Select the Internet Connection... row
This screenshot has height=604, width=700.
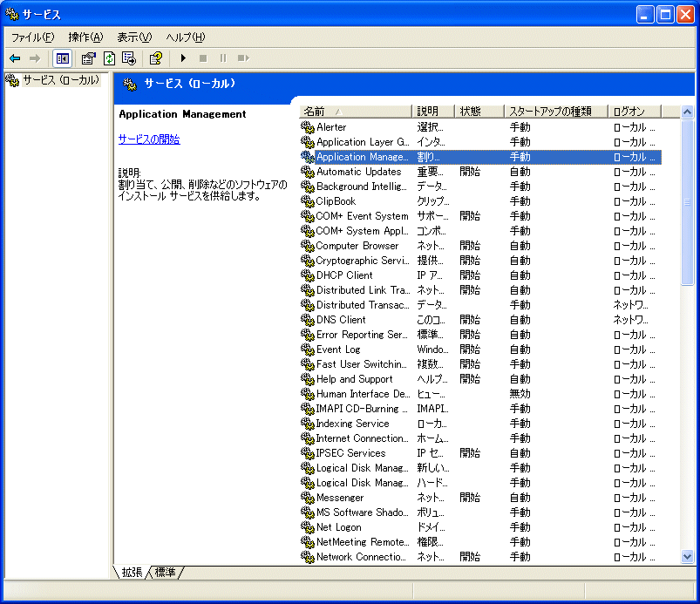coord(480,438)
